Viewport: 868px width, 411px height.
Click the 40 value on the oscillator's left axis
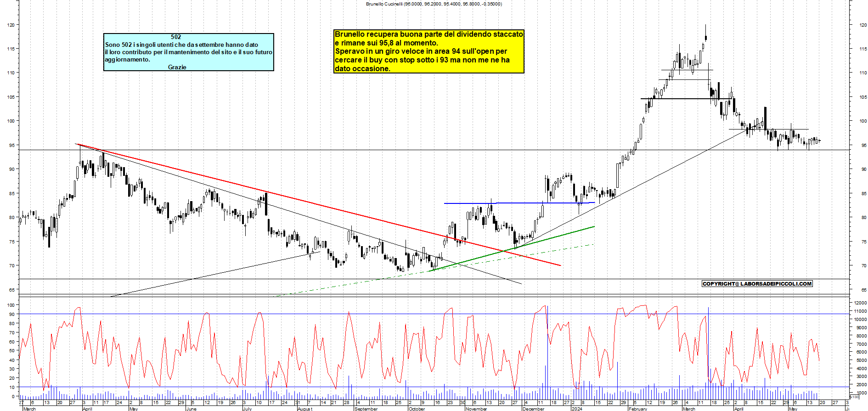coord(12,360)
